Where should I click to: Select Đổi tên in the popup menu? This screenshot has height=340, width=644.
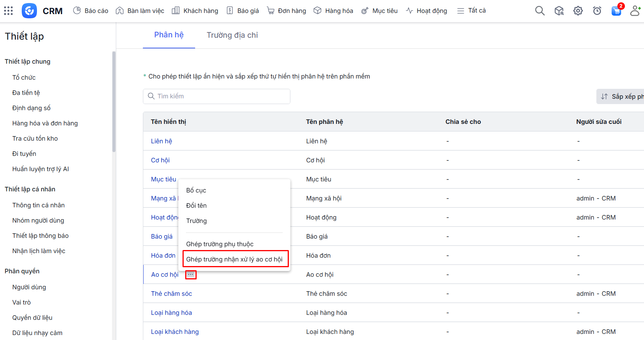coord(197,205)
